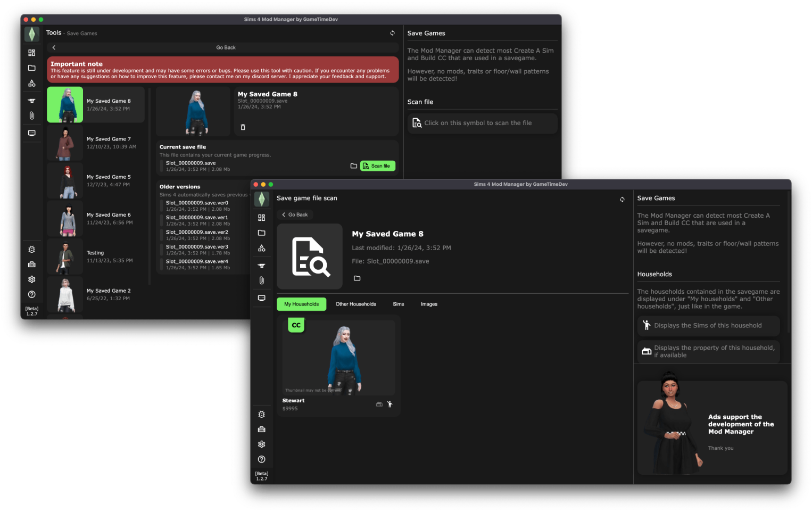The image size is (812, 512).
Task: Click the folder icon beside Slot_00000009.save
Action: tap(354, 166)
